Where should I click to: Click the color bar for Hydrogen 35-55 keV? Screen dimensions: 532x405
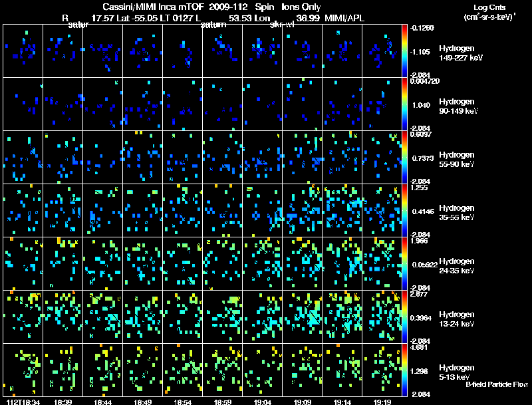click(x=404, y=211)
